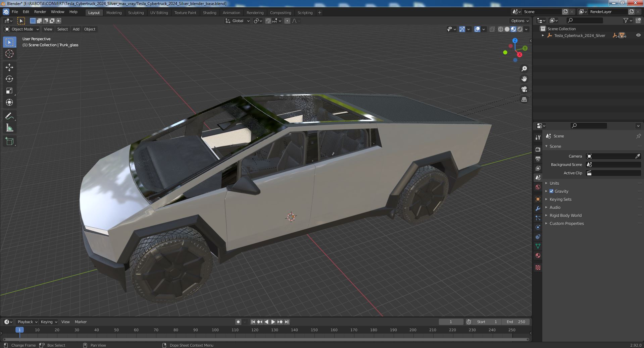Open the Options dropdown in viewport
This screenshot has height=348, width=644.
(520, 21)
